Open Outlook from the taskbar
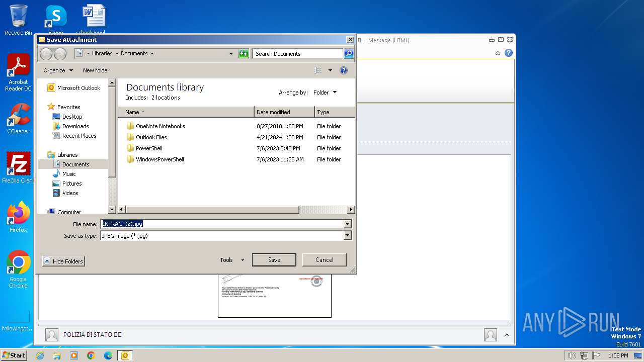644x362 pixels. click(x=125, y=355)
